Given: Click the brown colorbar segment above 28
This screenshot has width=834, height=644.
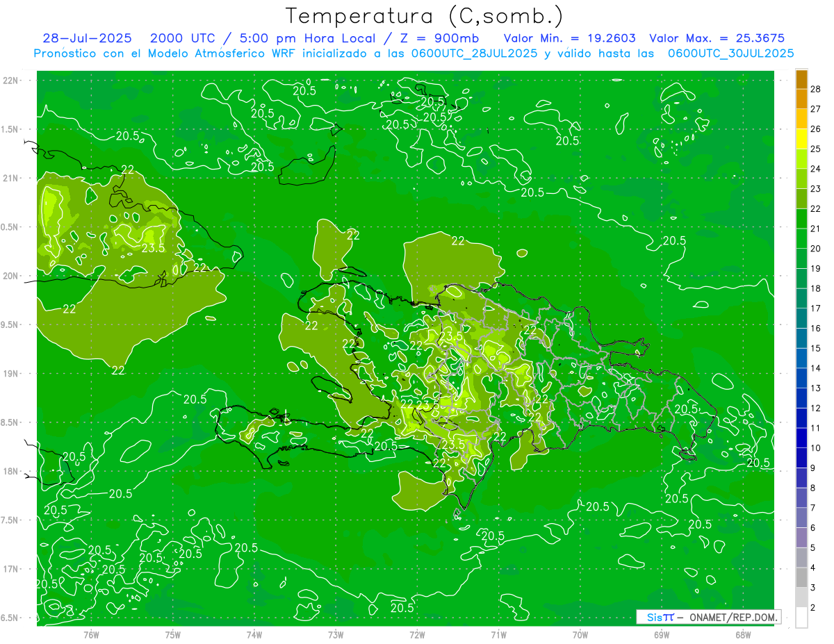Looking at the screenshot, I should click(x=801, y=79).
